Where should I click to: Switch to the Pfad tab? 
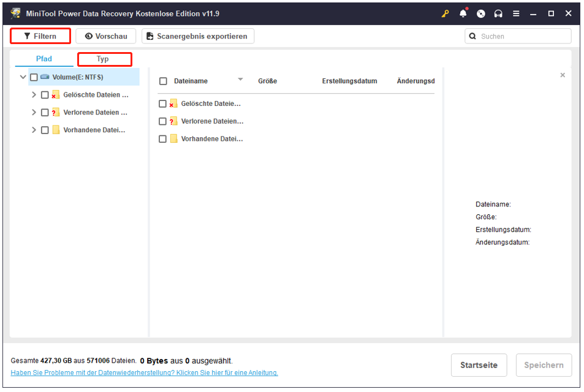[x=44, y=59]
